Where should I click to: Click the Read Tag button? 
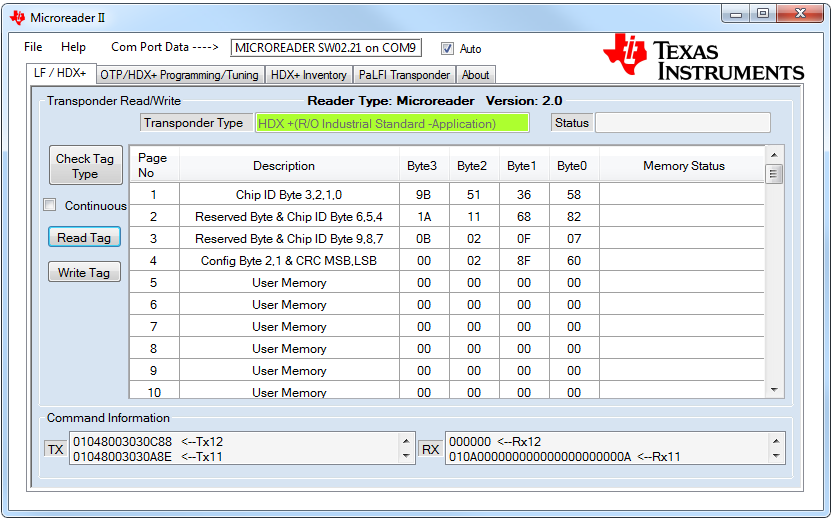pos(84,237)
